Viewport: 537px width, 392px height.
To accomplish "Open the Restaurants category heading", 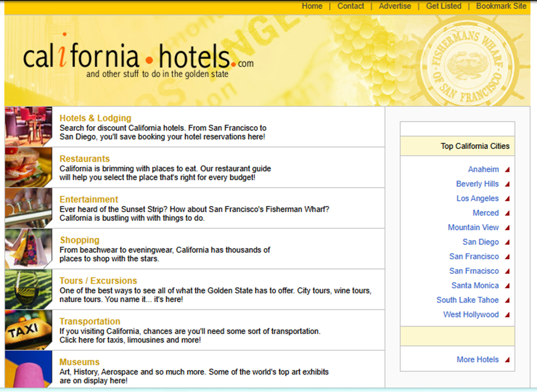I will click(x=85, y=159).
